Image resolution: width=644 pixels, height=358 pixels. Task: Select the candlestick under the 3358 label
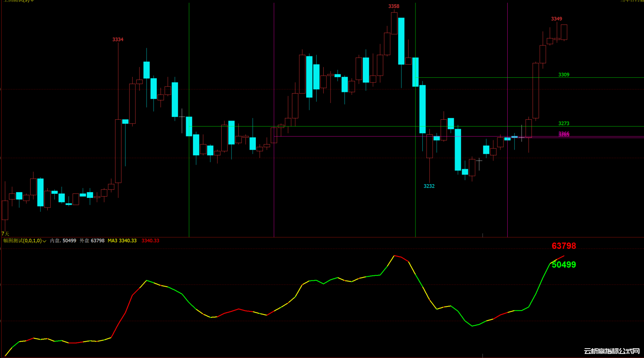point(394,23)
